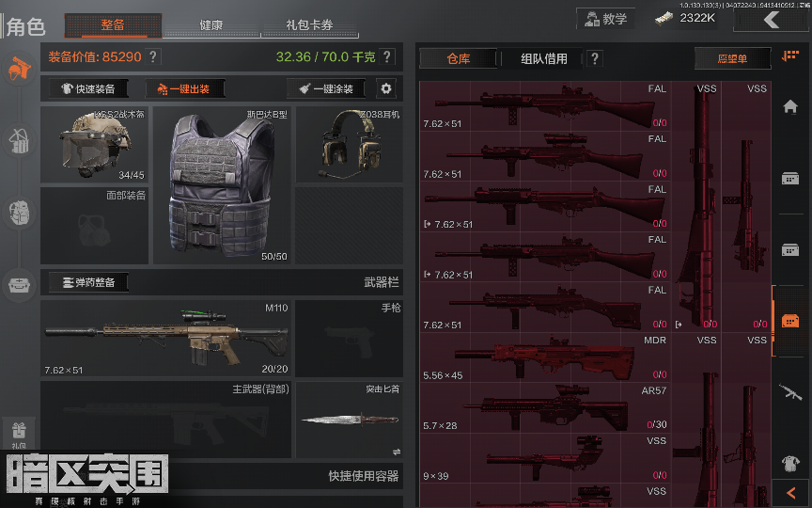Select the equipped M110 rifle slot
This screenshot has height=508, width=812.
coord(165,338)
